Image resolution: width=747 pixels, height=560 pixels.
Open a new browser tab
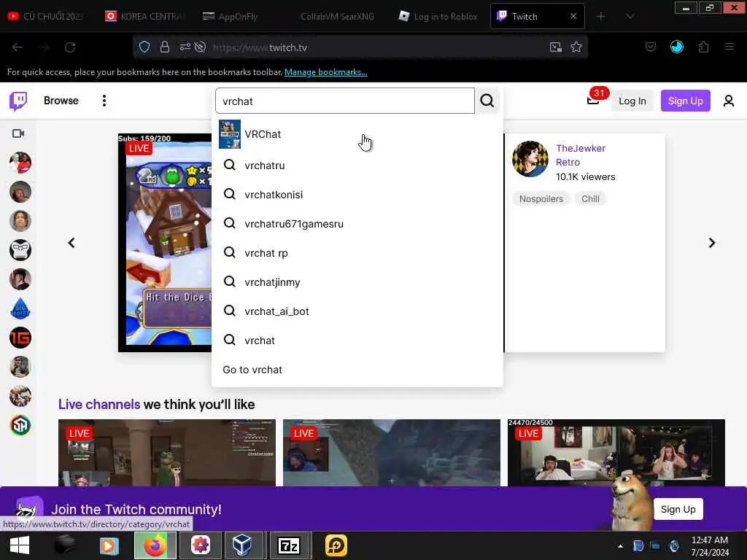tap(601, 17)
